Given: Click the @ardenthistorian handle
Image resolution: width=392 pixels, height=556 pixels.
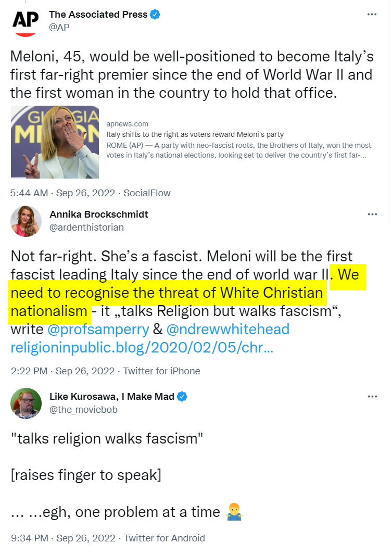Looking at the screenshot, I should [86, 228].
